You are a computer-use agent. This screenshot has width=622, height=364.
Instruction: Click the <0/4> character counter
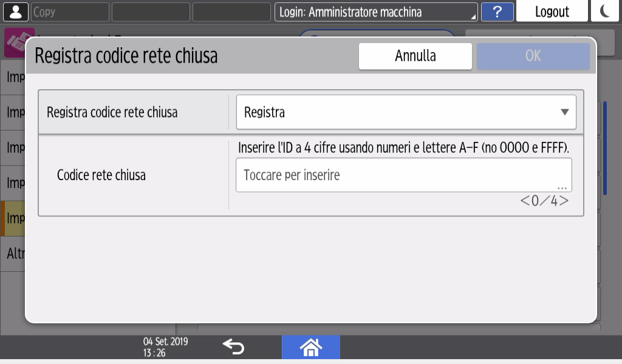click(x=544, y=201)
